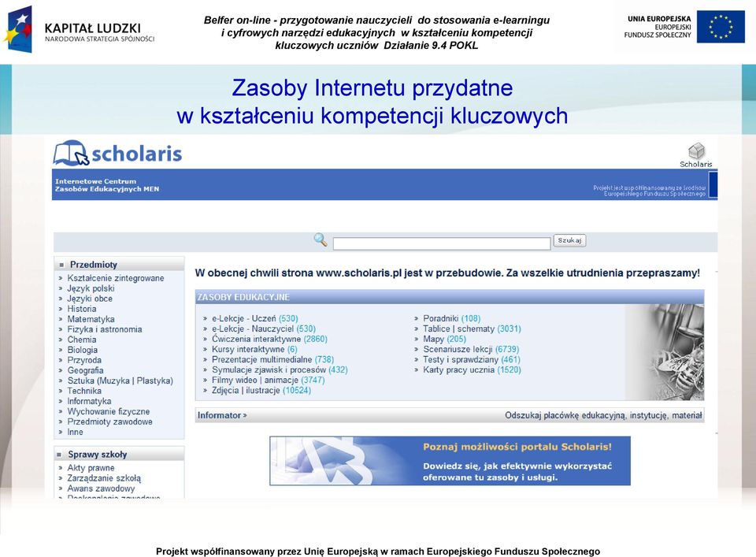This screenshot has height=557, width=756.
Task: Click the Internetowe Centrum Zasobów Edukacyjnych MEN banner
Action: point(385,184)
